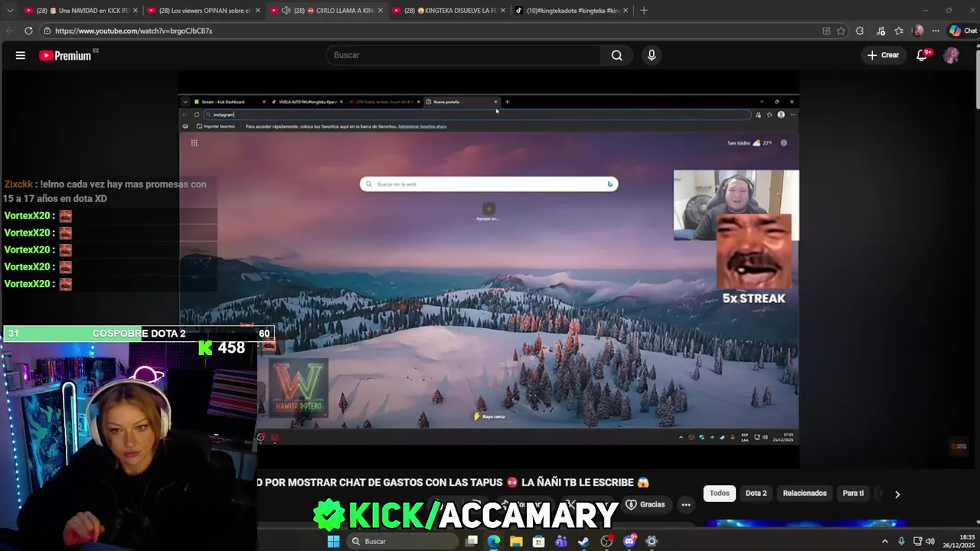Viewport: 980px width, 551px height.
Task: Click the YouTube Buscar search field
Action: (463, 55)
